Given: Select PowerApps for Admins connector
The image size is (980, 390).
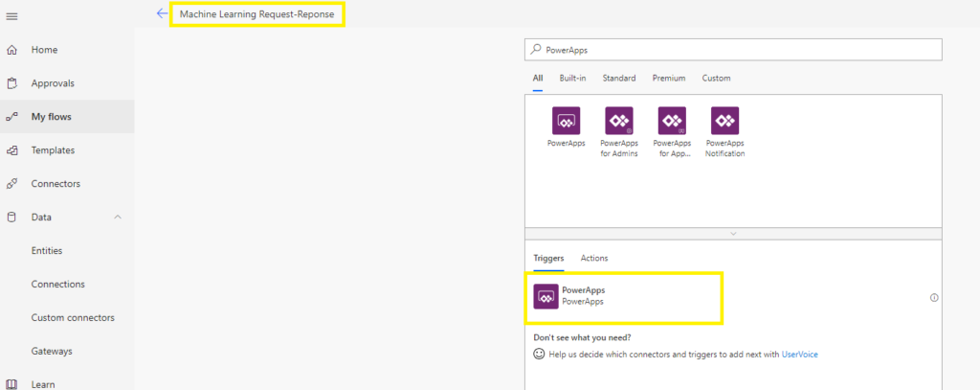Looking at the screenshot, I should click(x=619, y=121).
